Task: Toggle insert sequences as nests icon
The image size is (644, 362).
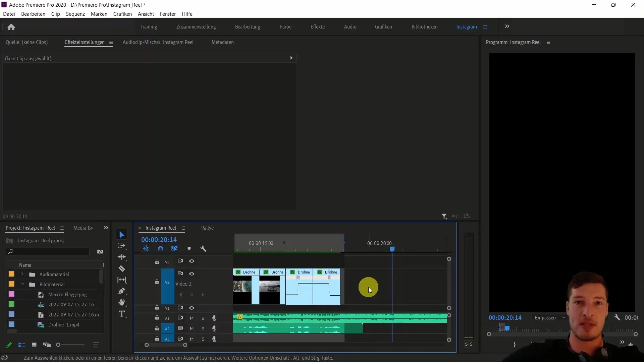Action: pyautogui.click(x=146, y=249)
